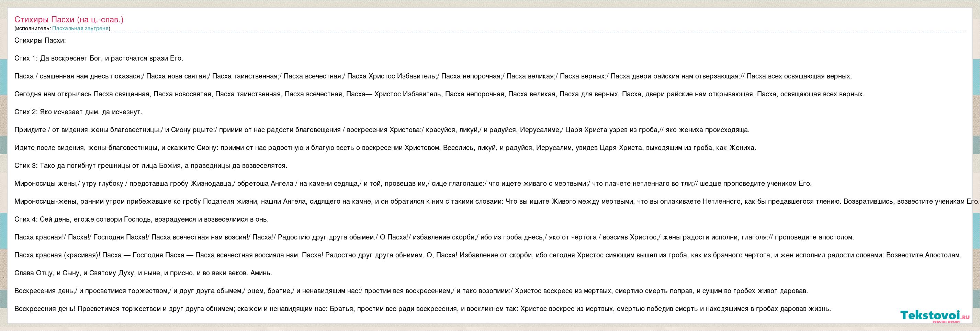Click the line Сегодня нам открылась Пасха священная
Viewport: 980px width, 331px height.
(439, 94)
